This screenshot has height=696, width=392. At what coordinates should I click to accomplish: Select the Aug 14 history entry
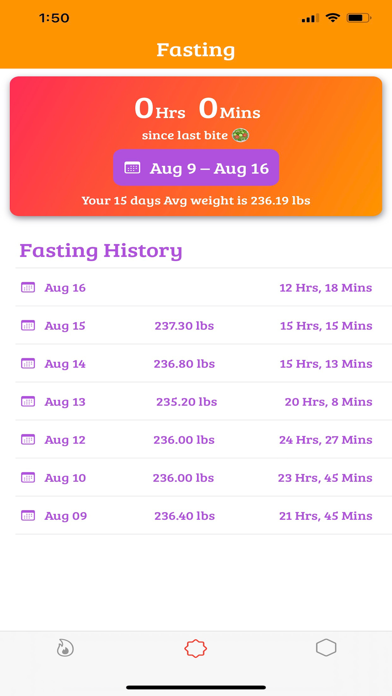[203, 364]
